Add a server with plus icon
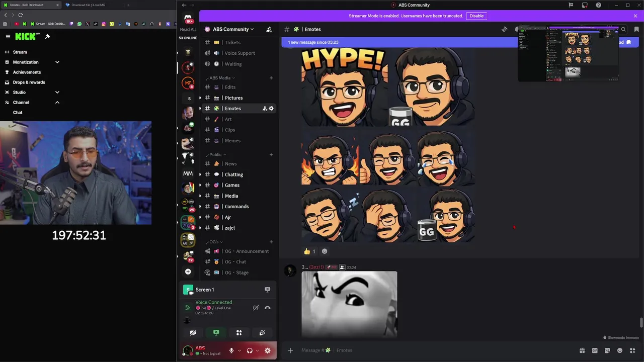This screenshot has height=362, width=644. click(188, 271)
